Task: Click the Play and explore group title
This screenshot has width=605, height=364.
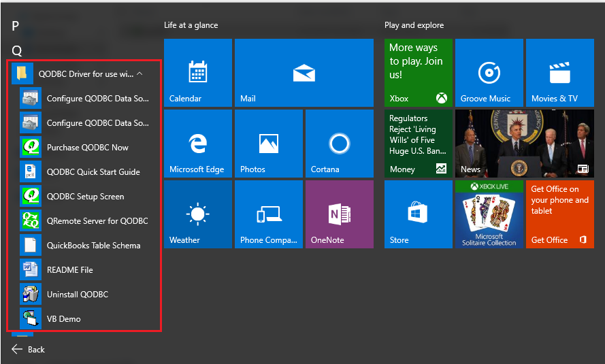Action: click(x=414, y=25)
